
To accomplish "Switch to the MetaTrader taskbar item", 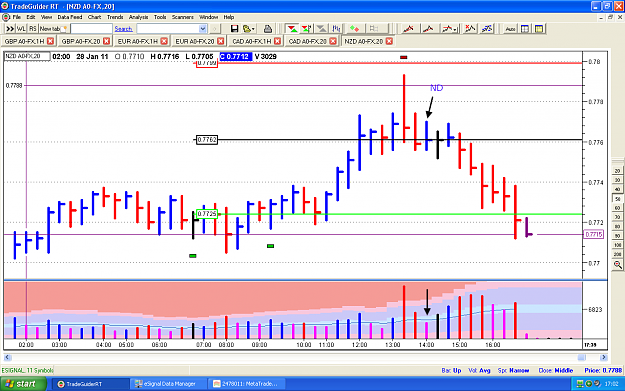I will 247,384.
